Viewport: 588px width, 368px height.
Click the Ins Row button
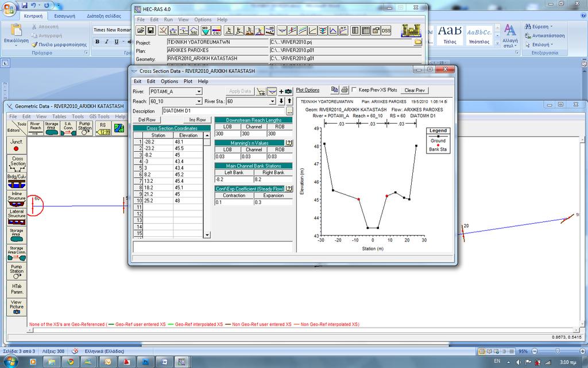[x=198, y=120]
